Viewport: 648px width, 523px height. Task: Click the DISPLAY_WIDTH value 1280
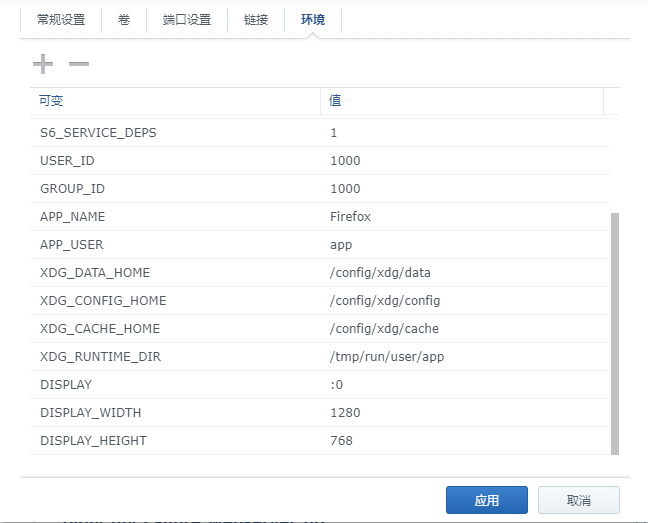pyautogui.click(x=345, y=413)
